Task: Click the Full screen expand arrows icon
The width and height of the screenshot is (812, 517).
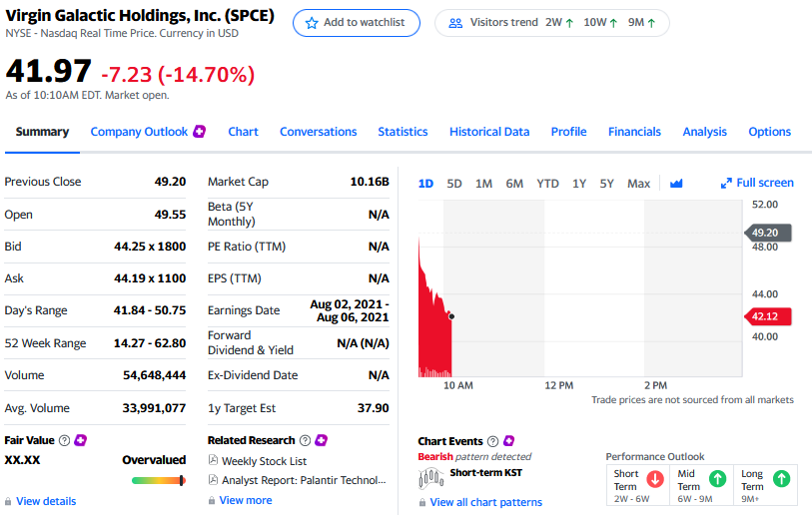Action: (726, 184)
